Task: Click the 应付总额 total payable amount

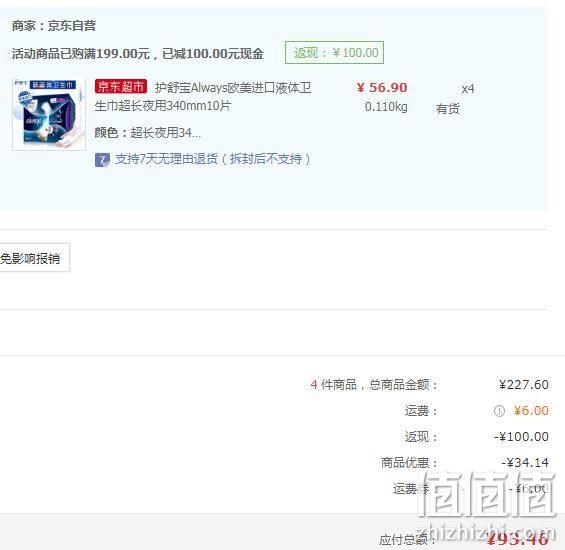Action: click(x=517, y=539)
